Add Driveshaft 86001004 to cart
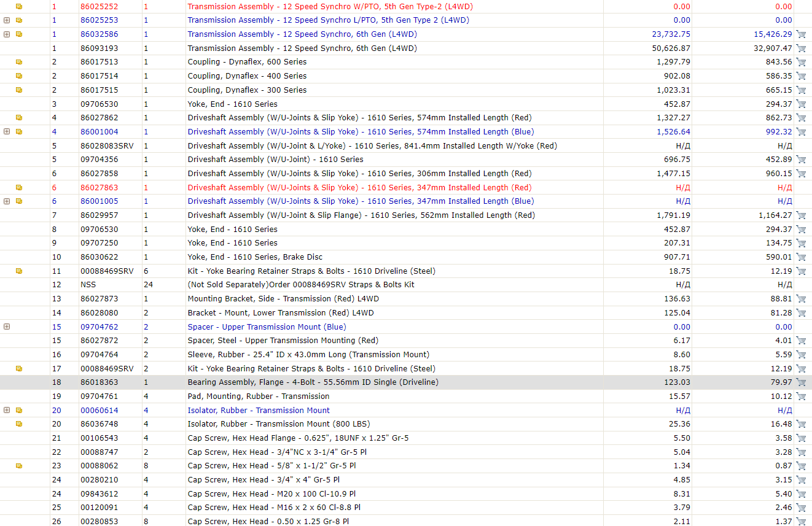The image size is (812, 526). 801,132
